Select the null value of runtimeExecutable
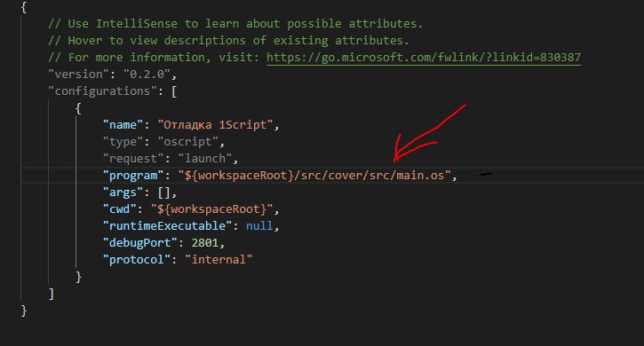 [x=259, y=225]
